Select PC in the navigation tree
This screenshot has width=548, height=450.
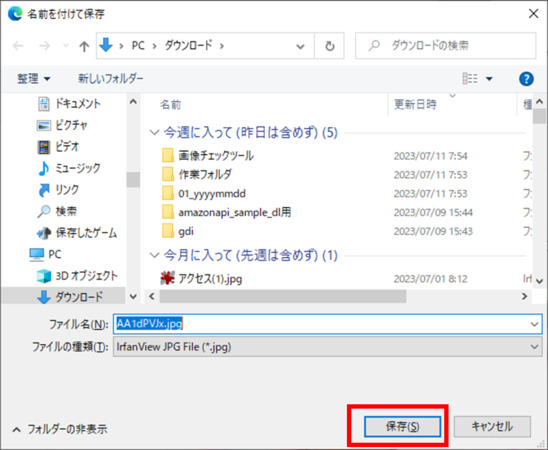(x=45, y=254)
